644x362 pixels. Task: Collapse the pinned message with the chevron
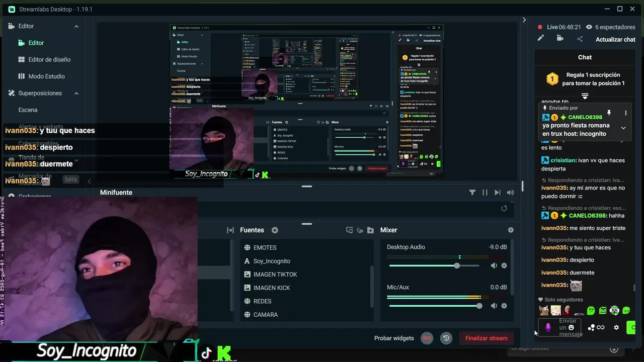[623, 128]
